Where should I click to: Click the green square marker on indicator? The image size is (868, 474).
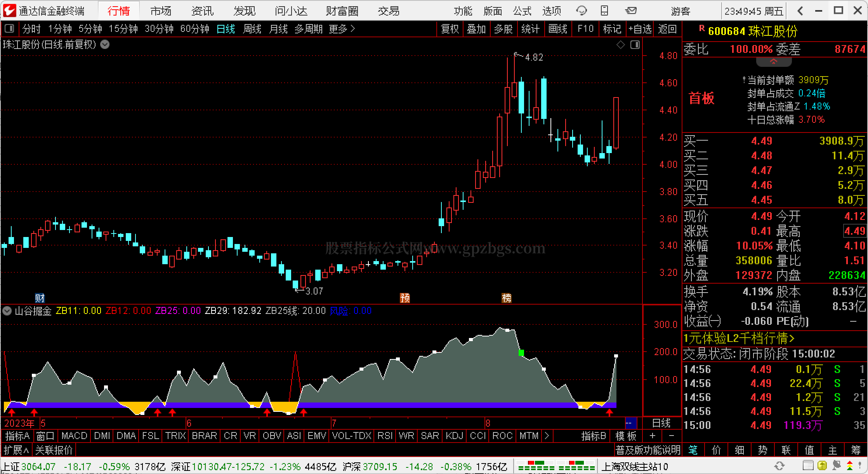pyautogui.click(x=521, y=353)
